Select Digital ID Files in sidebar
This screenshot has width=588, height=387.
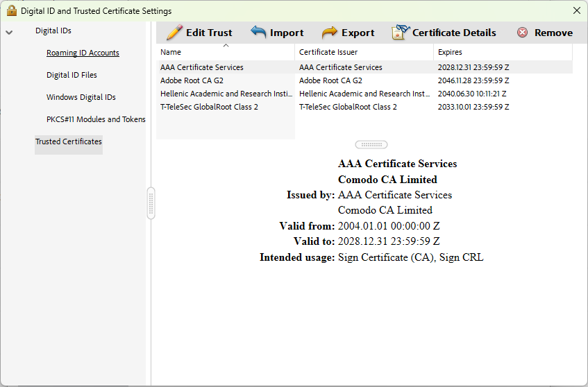72,75
